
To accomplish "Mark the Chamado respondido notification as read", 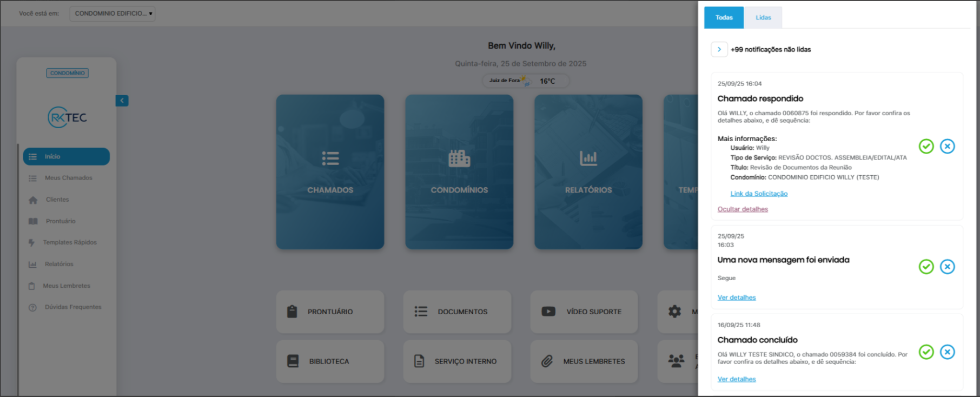I will pyautogui.click(x=926, y=146).
